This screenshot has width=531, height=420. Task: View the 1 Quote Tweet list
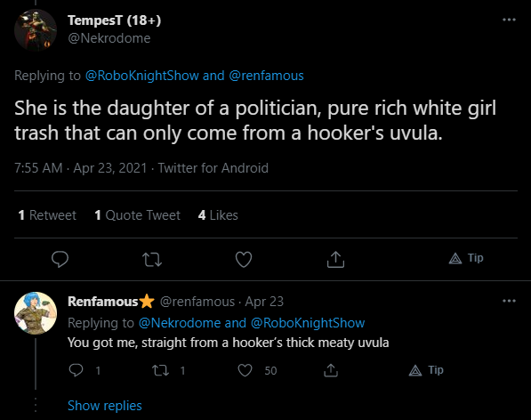[138, 215]
